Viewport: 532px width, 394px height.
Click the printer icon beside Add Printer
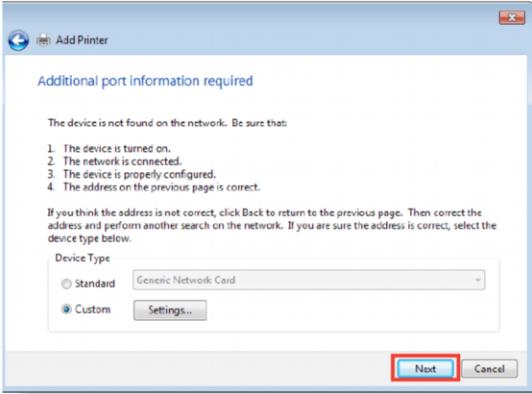(43, 40)
